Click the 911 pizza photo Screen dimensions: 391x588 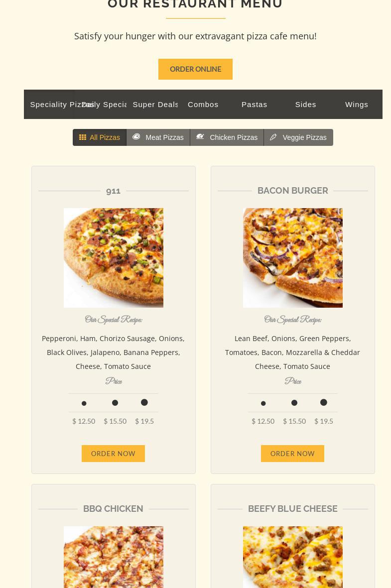tap(114, 258)
